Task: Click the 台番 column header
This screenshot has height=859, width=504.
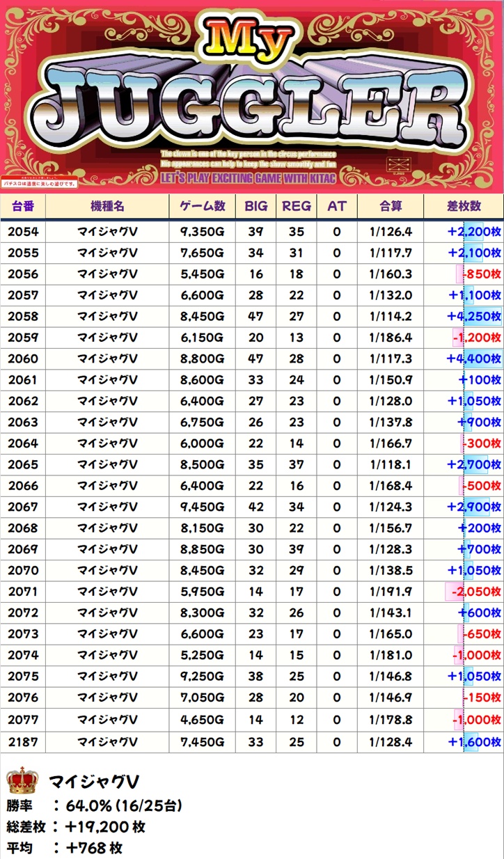Action: point(23,207)
